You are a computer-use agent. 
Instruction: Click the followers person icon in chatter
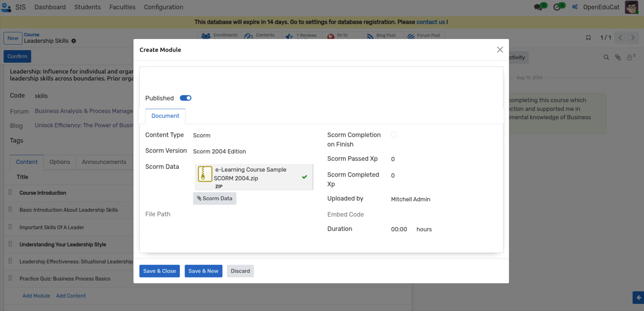tap(630, 57)
